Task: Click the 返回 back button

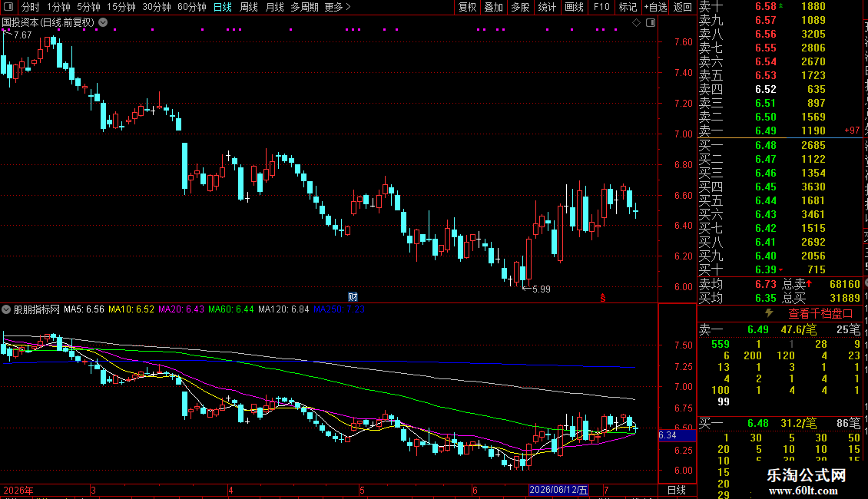Action: tap(683, 7)
